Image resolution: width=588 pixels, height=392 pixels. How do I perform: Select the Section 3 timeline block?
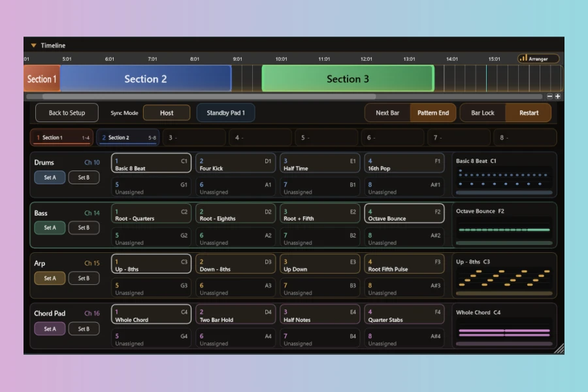[348, 79]
